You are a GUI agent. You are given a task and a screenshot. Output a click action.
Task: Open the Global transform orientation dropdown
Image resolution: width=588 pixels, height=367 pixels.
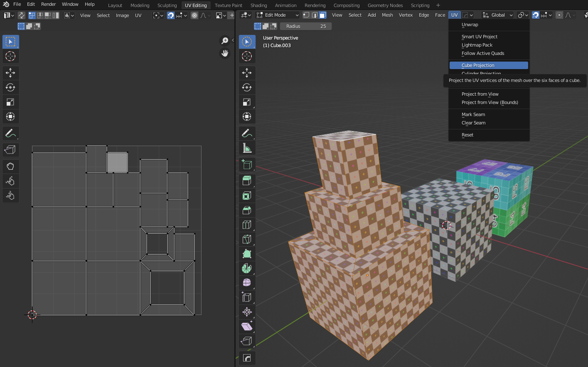[497, 15]
